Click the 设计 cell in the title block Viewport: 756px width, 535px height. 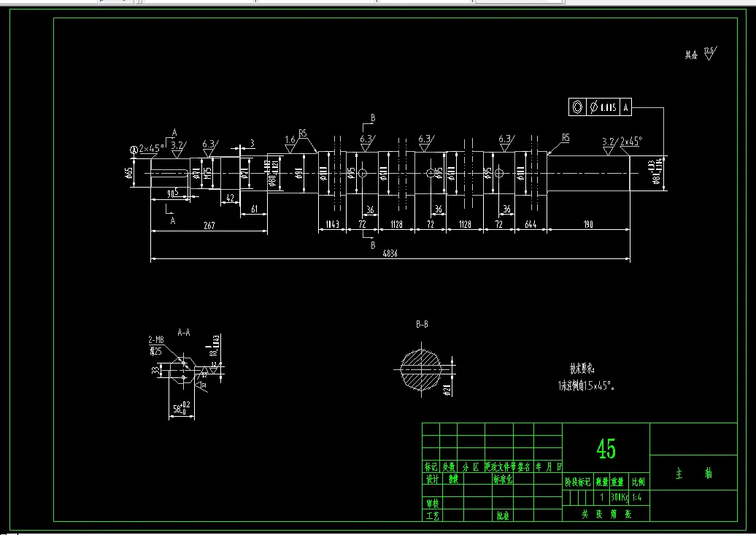pos(433,479)
